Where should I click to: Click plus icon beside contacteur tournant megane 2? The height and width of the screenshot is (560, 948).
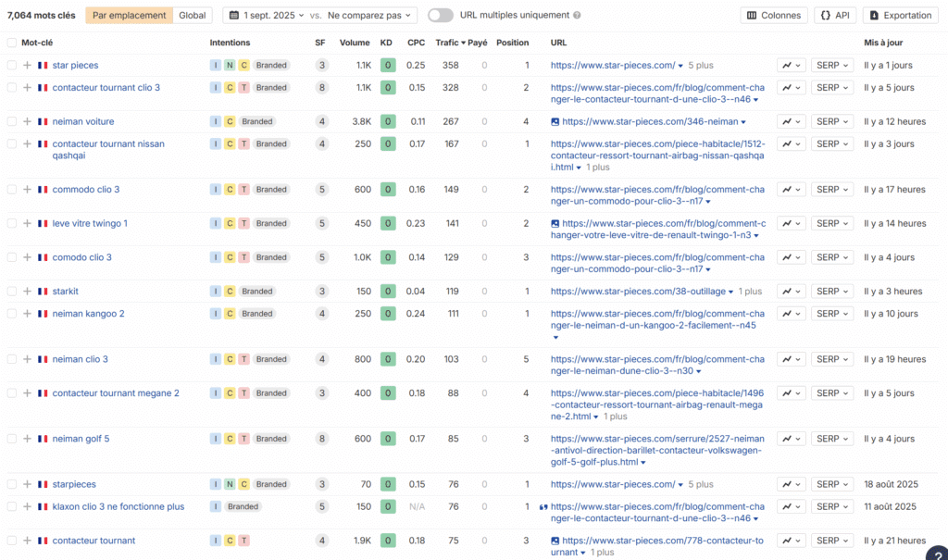pyautogui.click(x=27, y=393)
